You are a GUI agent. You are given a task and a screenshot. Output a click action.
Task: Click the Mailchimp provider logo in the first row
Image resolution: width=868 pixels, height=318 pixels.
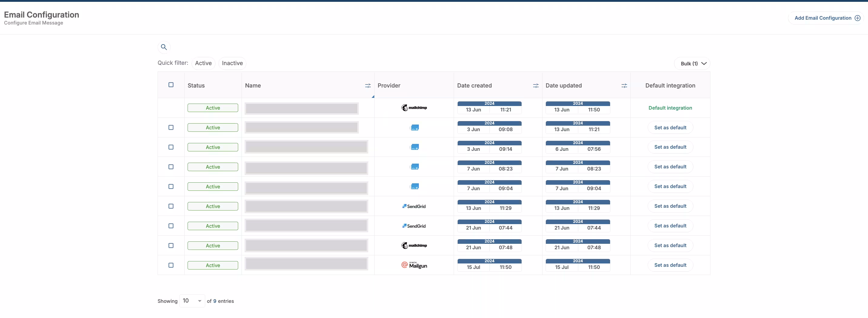(x=414, y=108)
